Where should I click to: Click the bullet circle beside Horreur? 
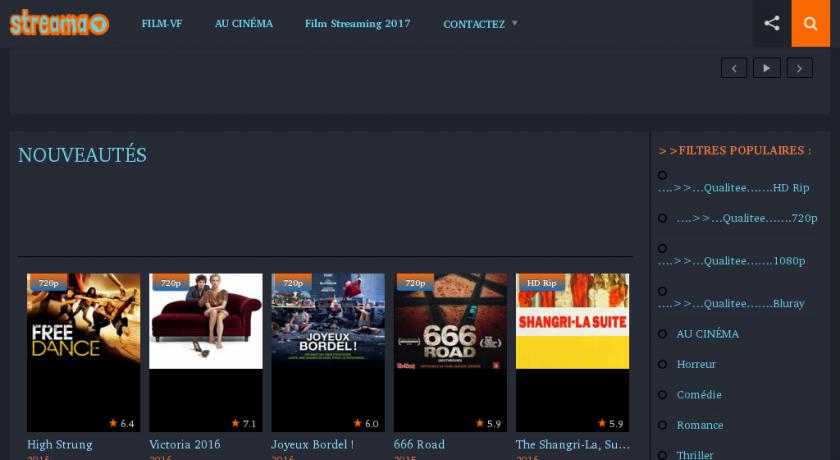tap(663, 364)
